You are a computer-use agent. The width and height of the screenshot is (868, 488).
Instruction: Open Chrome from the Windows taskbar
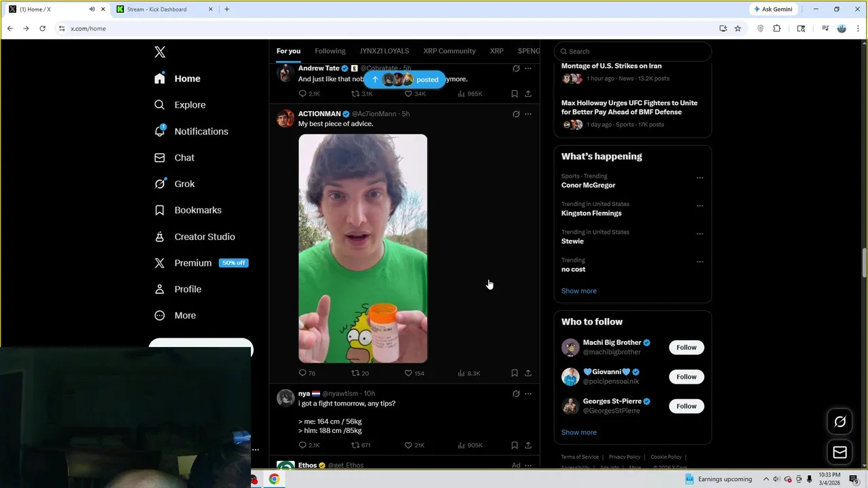[x=274, y=479]
